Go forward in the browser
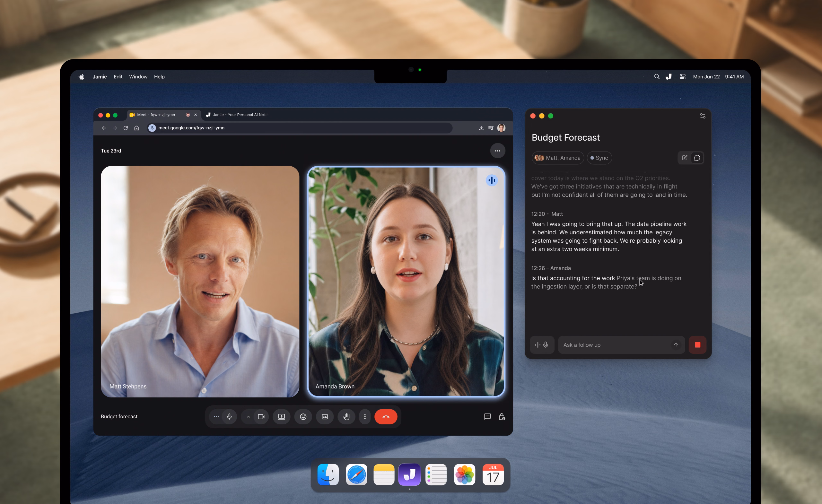Image resolution: width=822 pixels, height=504 pixels. coord(115,128)
